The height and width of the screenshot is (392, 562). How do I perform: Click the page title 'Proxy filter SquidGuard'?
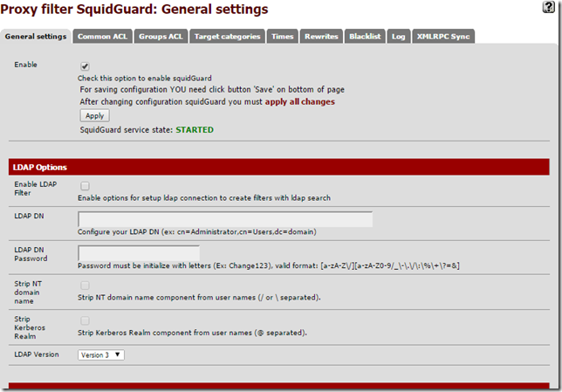[x=134, y=9]
